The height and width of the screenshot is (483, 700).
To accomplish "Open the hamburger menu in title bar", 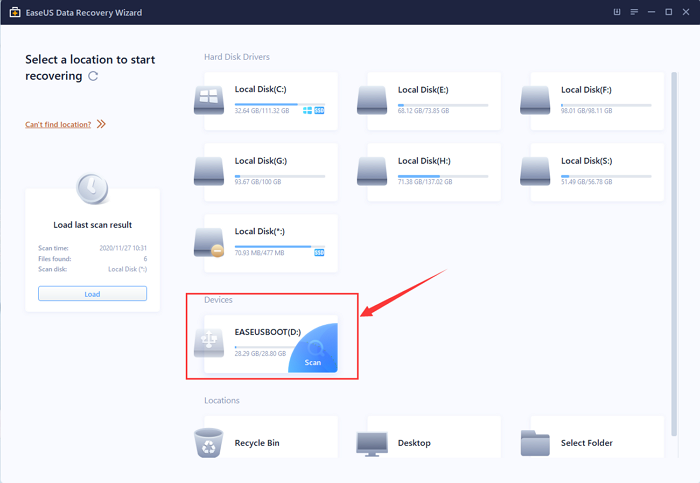I will (634, 12).
